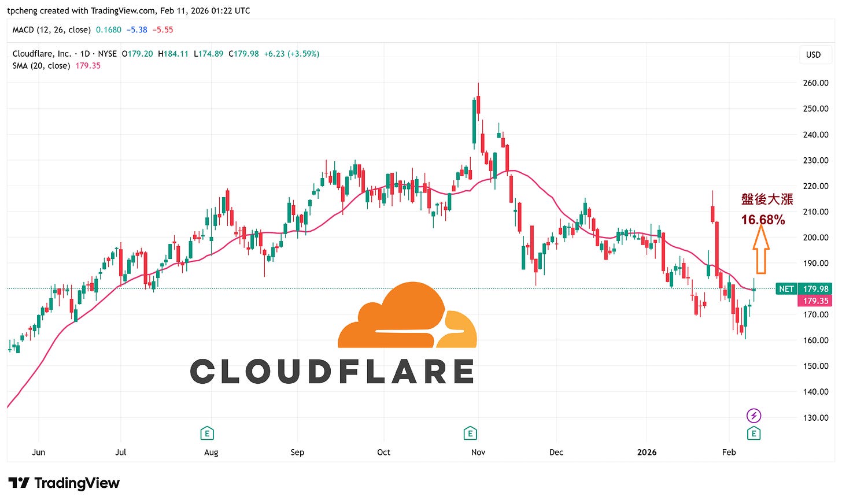Image resolution: width=842 pixels, height=504 pixels.
Task: Click the 220.00 price axis label
Action: point(815,186)
